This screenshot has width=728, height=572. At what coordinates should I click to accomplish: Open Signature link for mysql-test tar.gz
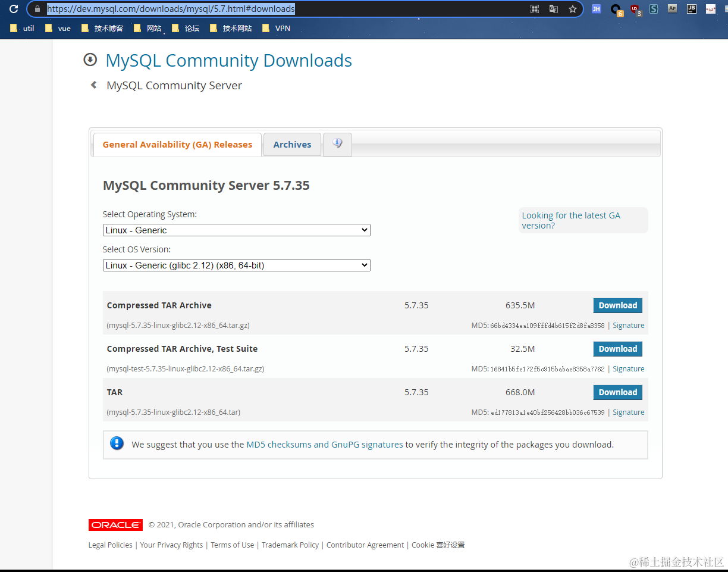click(x=629, y=369)
